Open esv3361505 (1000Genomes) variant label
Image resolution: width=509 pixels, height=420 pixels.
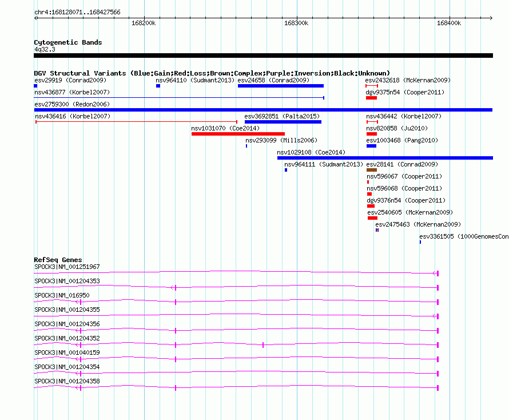point(464,236)
